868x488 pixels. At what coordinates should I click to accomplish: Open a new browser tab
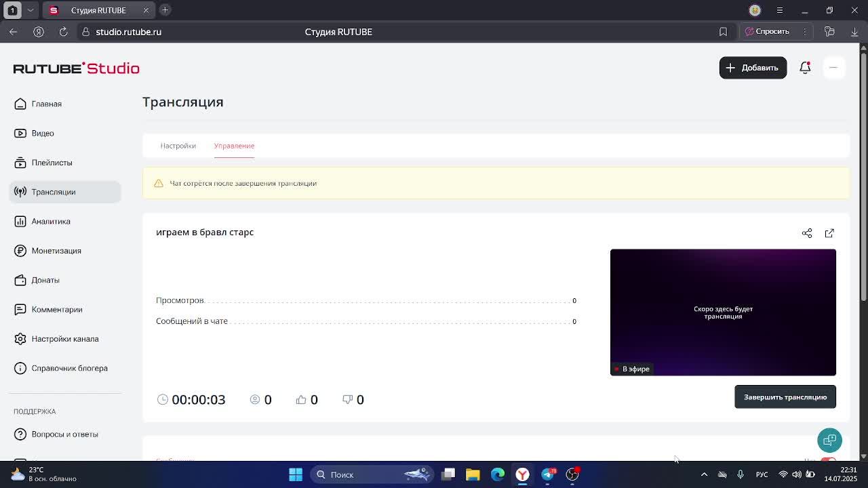165,10
